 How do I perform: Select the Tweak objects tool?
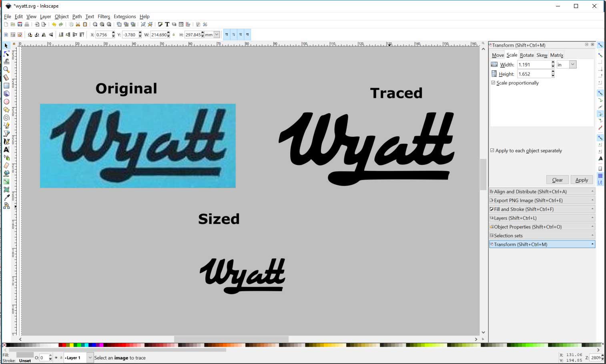6,62
